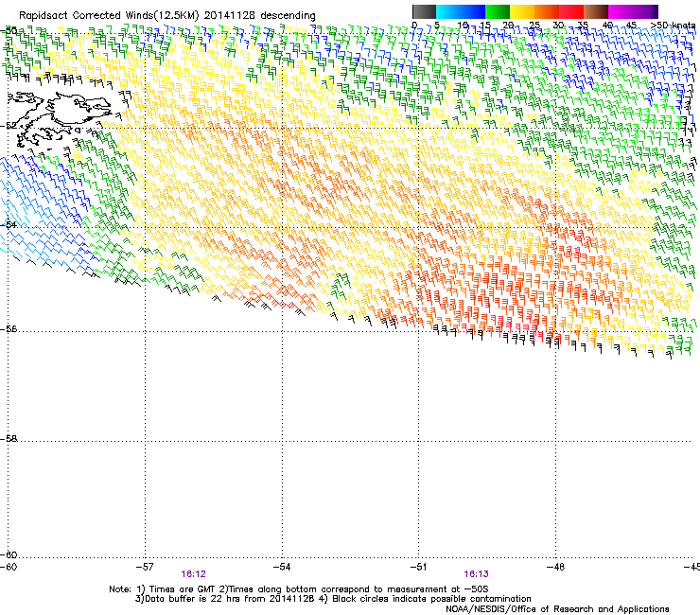Click the purple '16:13' pass time label
The image size is (700, 615).
click(x=476, y=574)
